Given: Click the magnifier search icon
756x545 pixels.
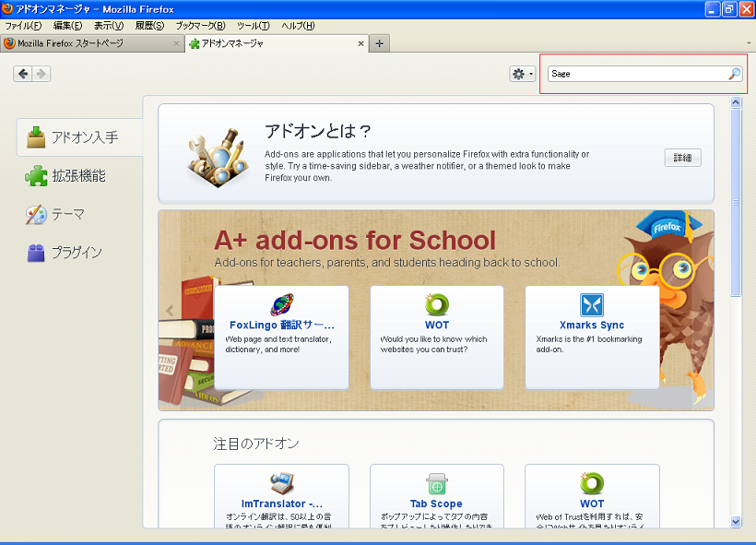Looking at the screenshot, I should [734, 74].
